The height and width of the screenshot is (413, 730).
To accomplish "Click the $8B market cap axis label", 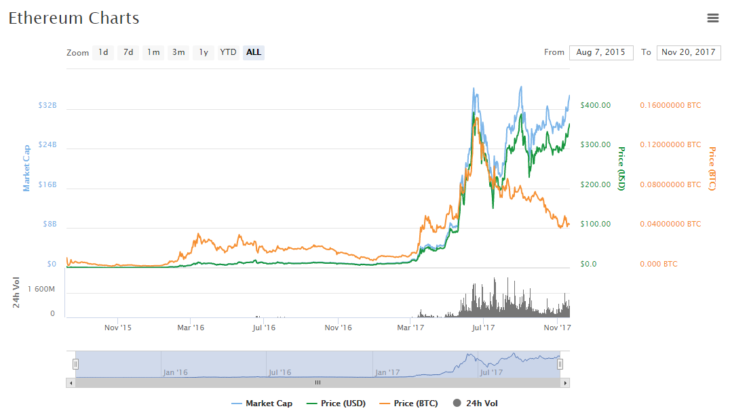I will coord(49,224).
